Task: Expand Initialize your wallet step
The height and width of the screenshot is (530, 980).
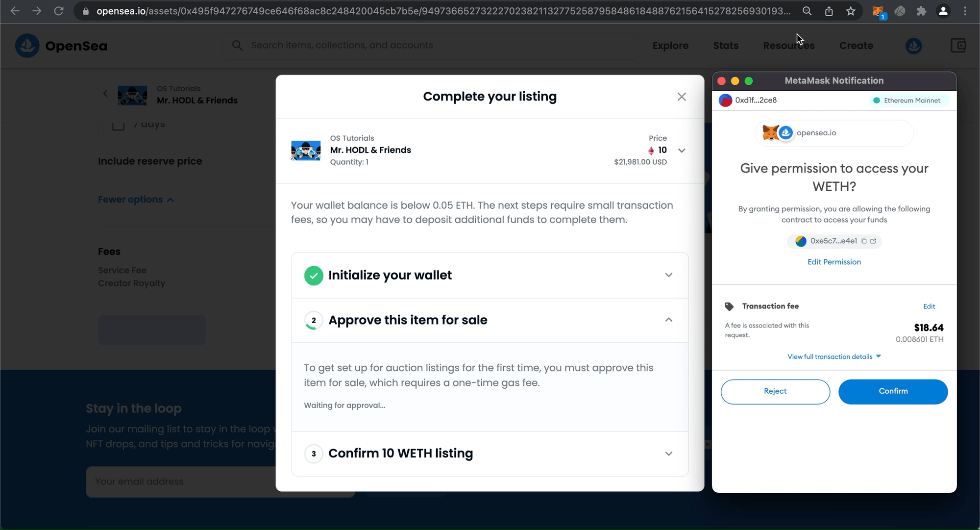Action: [668, 275]
